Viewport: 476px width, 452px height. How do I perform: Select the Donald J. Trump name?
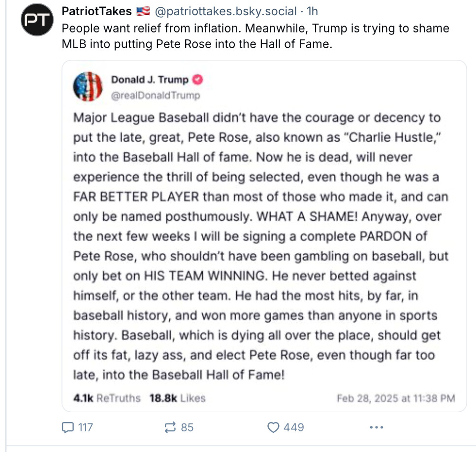point(150,80)
